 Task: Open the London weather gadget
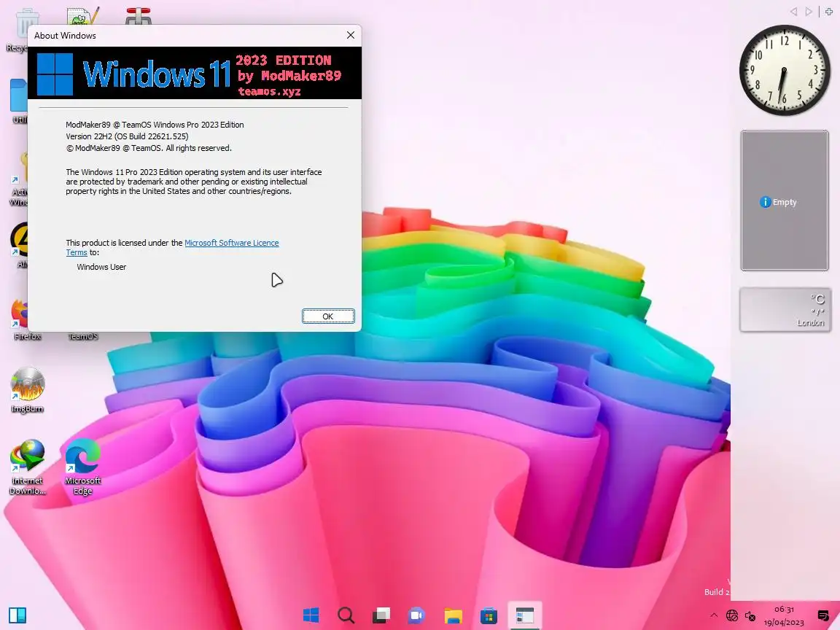[x=785, y=310]
